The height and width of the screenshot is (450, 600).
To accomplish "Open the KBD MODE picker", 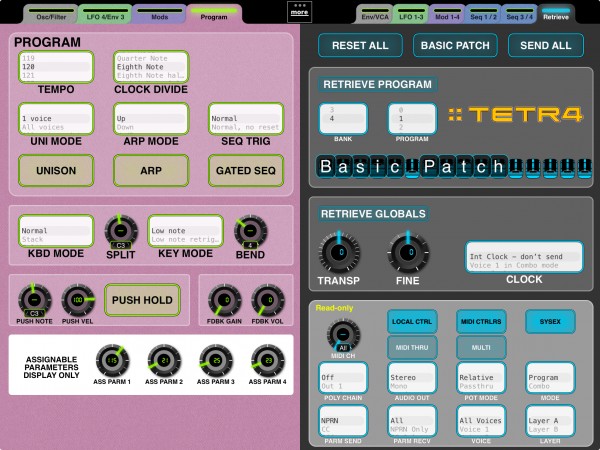I will 56,231.
